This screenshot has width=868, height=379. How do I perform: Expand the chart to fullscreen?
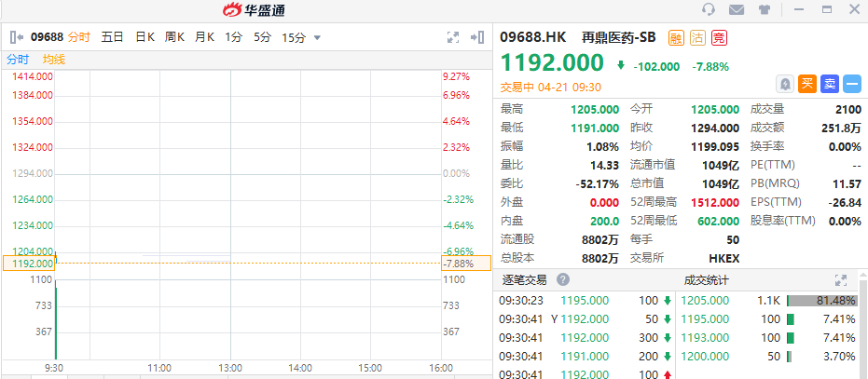(x=453, y=37)
